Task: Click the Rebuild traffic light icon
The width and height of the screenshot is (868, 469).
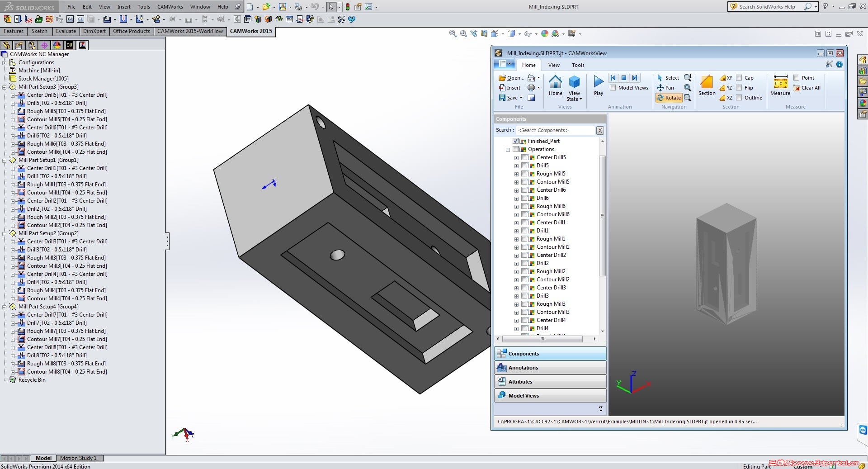Action: tap(347, 7)
